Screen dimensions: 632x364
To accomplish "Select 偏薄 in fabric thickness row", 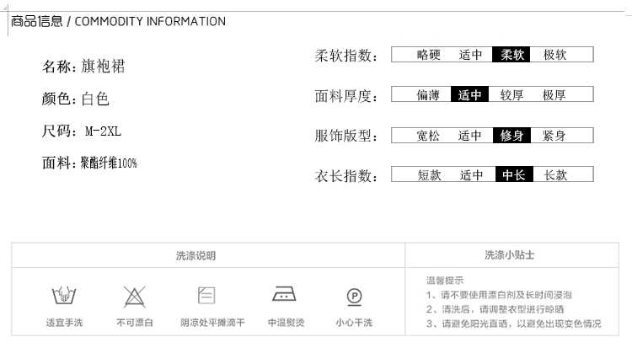I will [x=427, y=94].
